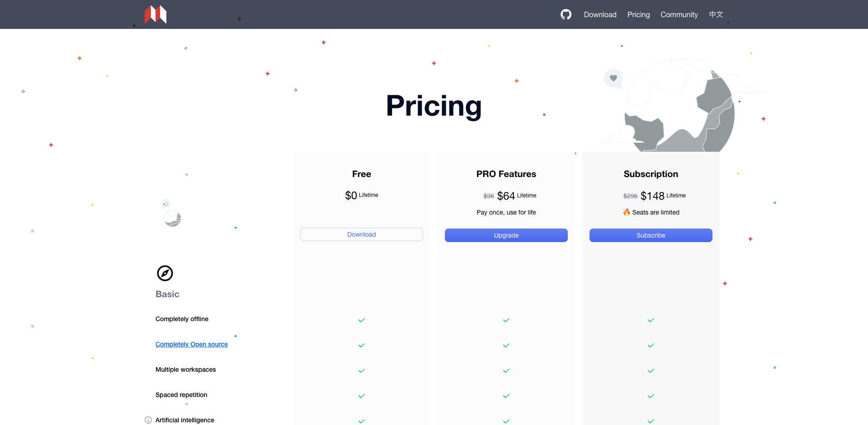
Task: Open the Completely Open source link
Action: [x=192, y=344]
